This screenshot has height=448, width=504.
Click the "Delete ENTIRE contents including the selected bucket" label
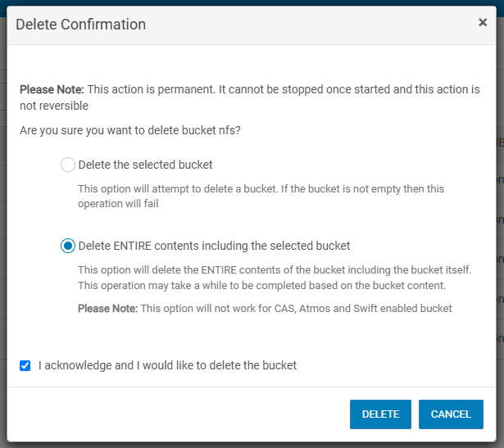click(214, 246)
